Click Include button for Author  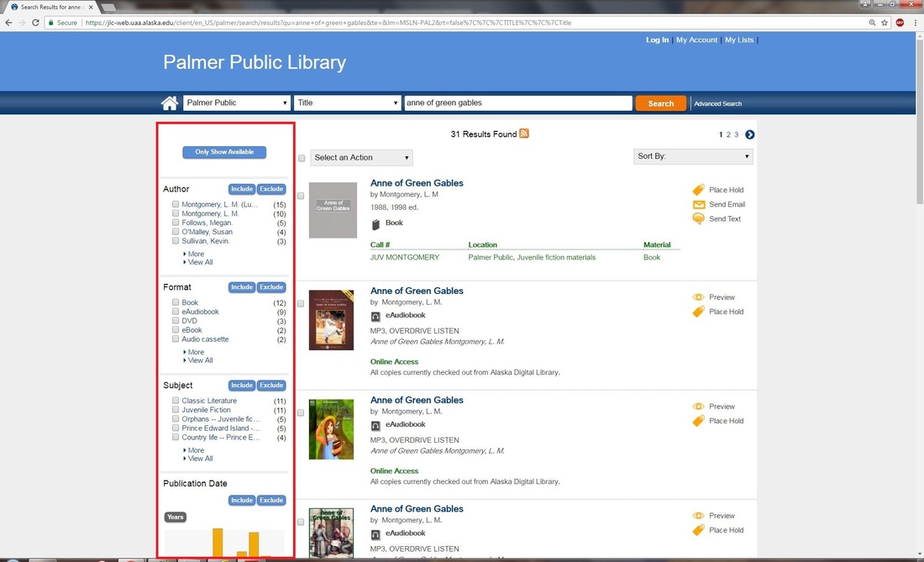point(242,189)
